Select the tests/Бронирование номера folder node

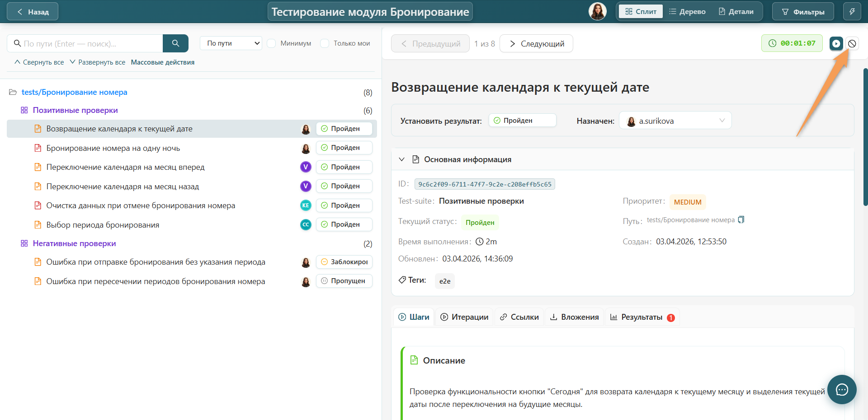(x=74, y=92)
